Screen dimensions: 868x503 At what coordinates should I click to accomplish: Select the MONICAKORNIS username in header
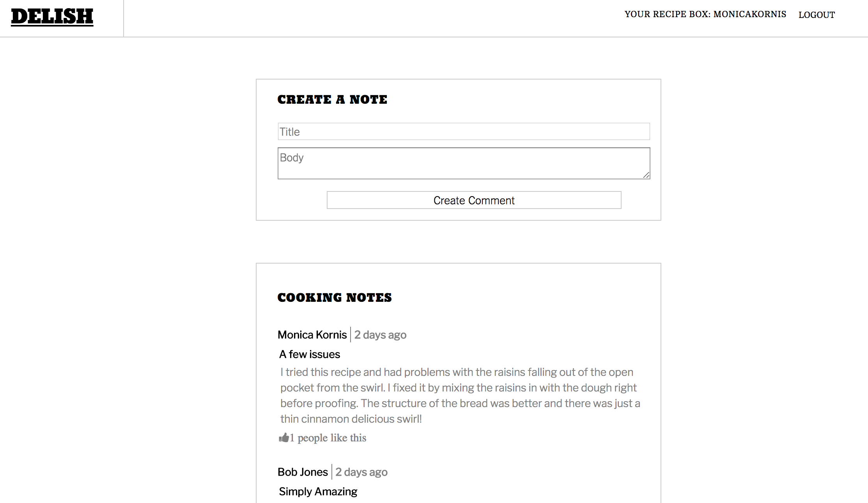tap(750, 14)
